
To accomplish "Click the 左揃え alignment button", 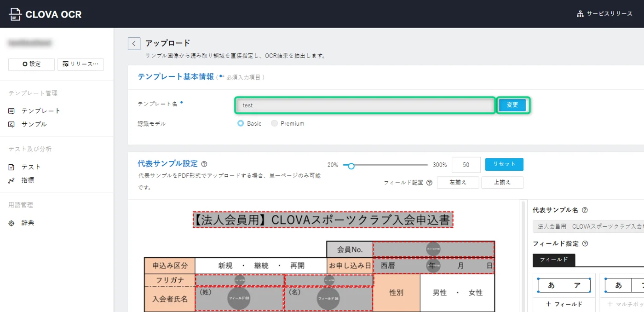I will [458, 183].
